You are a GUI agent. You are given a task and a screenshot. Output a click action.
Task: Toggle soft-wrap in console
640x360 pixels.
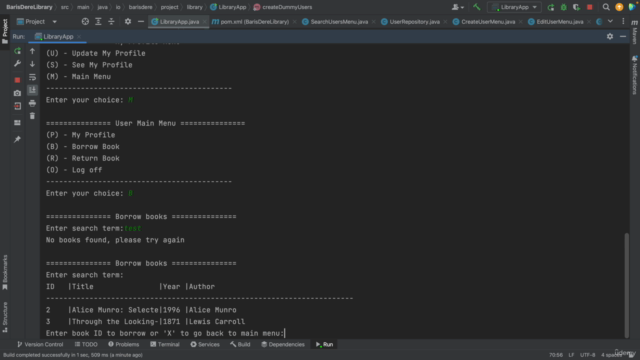click(32, 77)
